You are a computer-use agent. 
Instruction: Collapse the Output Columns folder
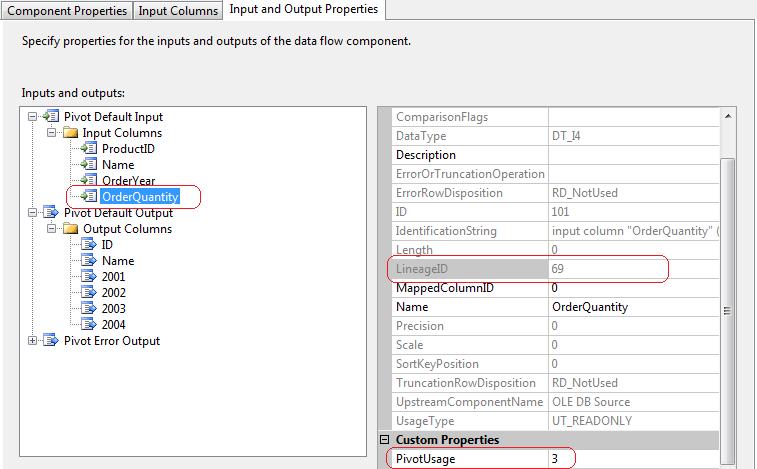click(51, 229)
